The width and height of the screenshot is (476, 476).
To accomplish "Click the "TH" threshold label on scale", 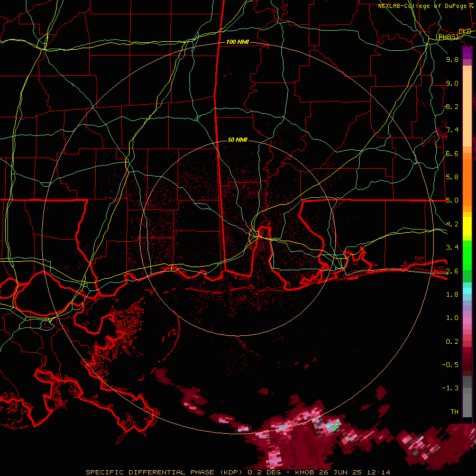I will (x=454, y=412).
